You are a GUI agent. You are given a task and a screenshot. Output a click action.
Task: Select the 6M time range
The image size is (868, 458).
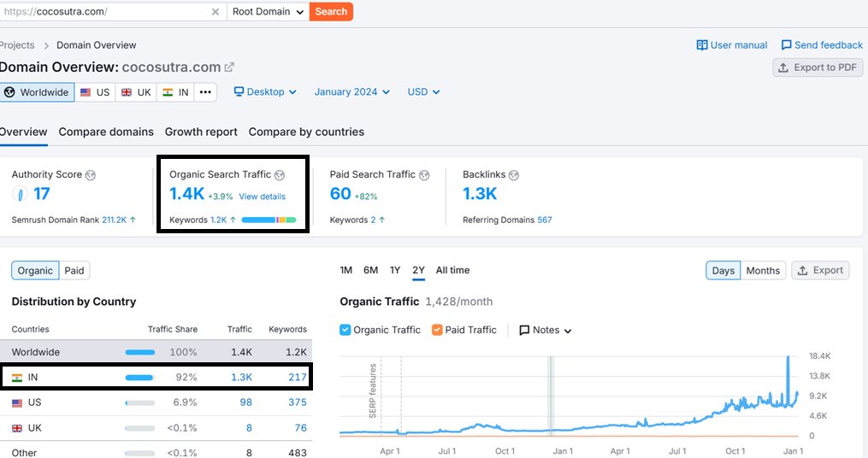(371, 270)
